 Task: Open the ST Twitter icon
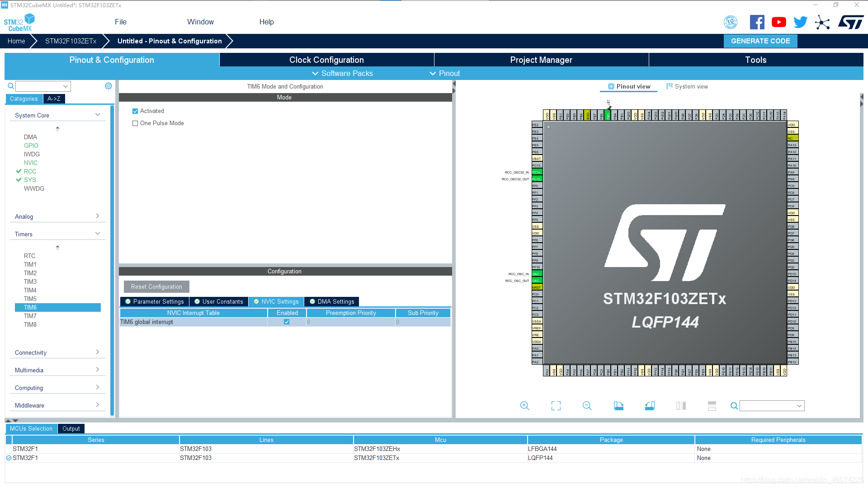tap(800, 22)
